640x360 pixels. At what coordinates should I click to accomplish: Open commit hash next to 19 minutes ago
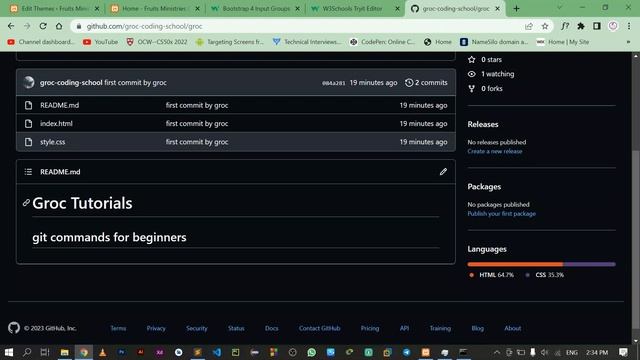click(333, 83)
